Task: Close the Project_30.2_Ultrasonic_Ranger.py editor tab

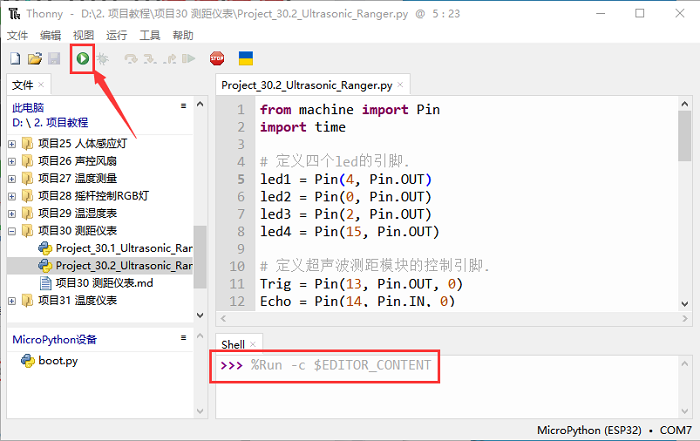Action: tap(399, 86)
